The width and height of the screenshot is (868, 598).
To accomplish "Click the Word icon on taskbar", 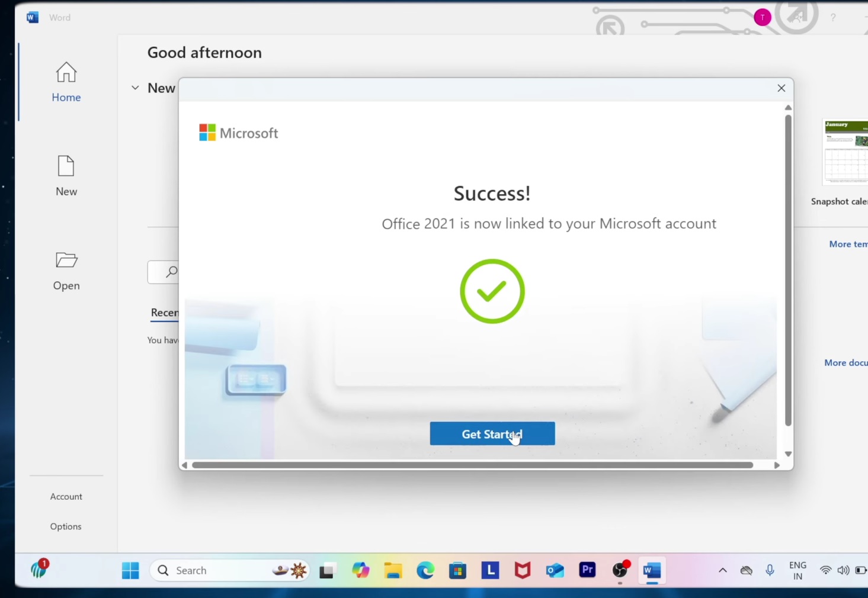I will click(652, 571).
